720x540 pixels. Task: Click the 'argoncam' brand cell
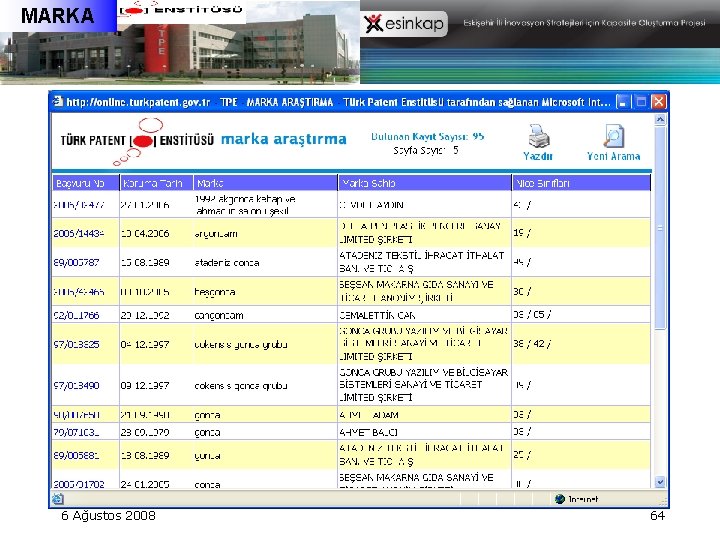pos(265,233)
